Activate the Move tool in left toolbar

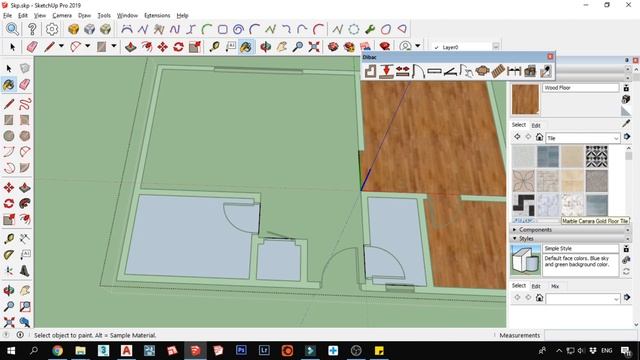[9, 188]
